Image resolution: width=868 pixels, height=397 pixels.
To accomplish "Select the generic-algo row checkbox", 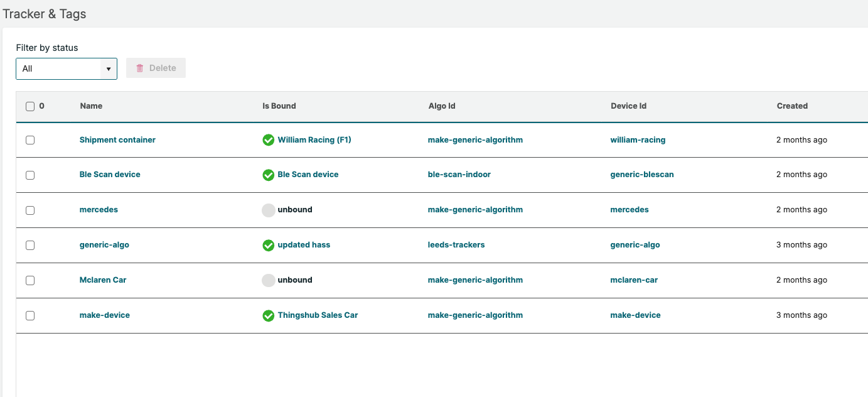I will (x=30, y=246).
